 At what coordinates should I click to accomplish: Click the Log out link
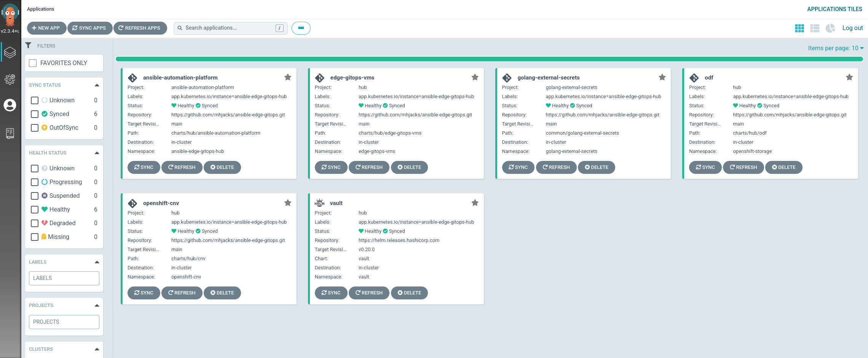click(852, 28)
